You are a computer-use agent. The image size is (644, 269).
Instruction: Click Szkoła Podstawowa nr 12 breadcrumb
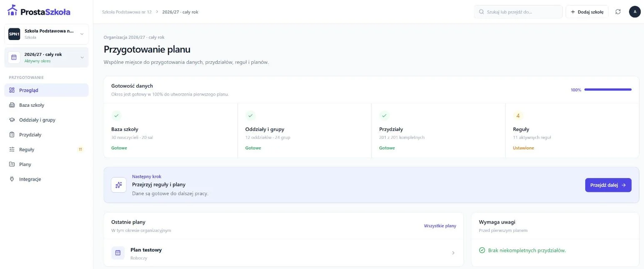(127, 12)
